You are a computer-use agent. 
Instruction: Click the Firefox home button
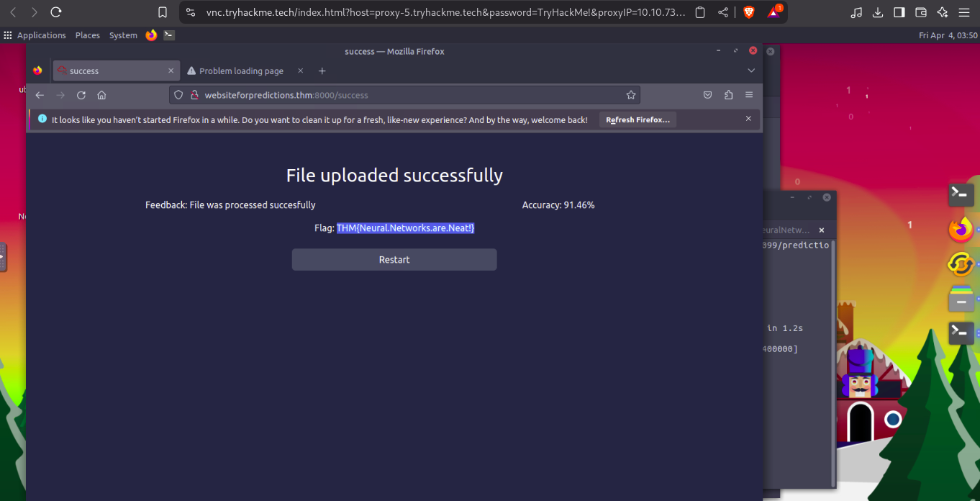(x=101, y=95)
